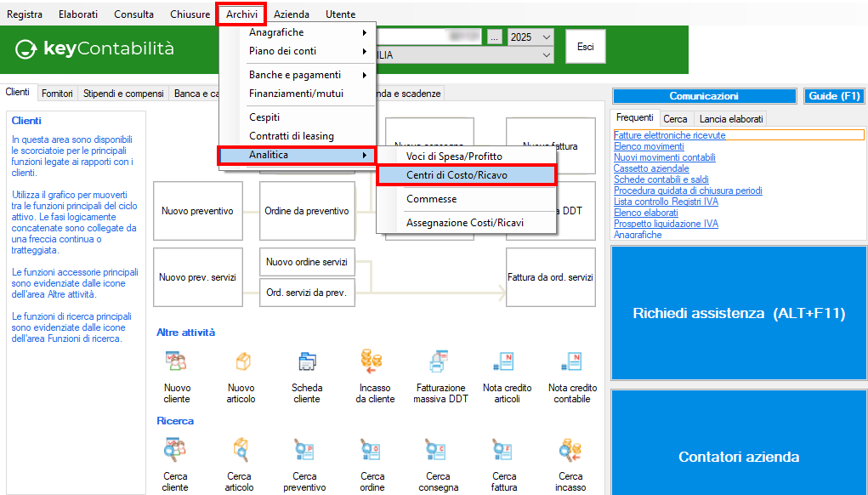Image resolution: width=868 pixels, height=495 pixels.
Task: Switch to the Cerca tab
Action: pyautogui.click(x=675, y=119)
